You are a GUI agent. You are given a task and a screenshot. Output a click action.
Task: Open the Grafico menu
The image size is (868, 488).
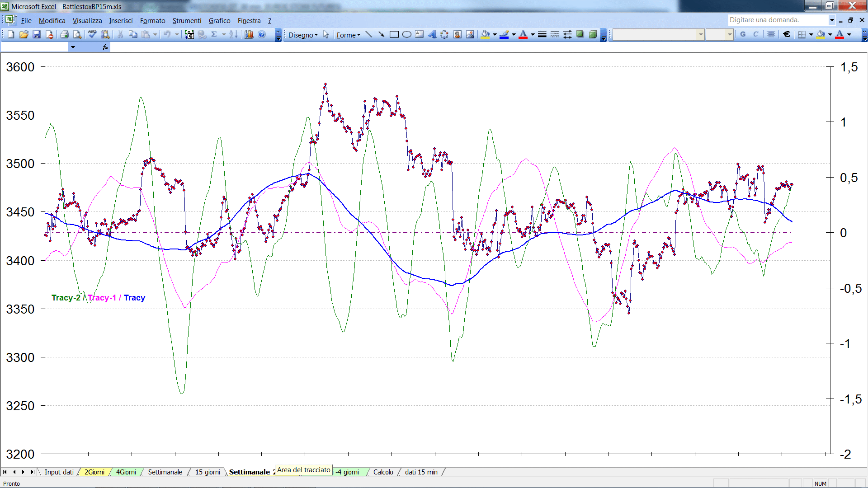[x=219, y=20]
